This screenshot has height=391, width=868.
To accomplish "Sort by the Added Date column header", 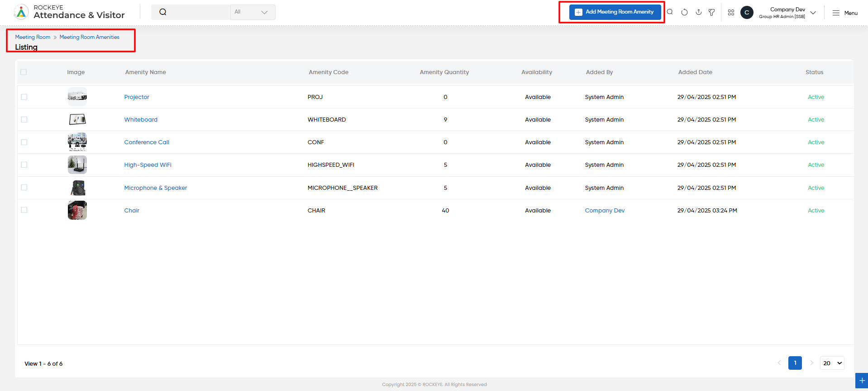I will [695, 72].
